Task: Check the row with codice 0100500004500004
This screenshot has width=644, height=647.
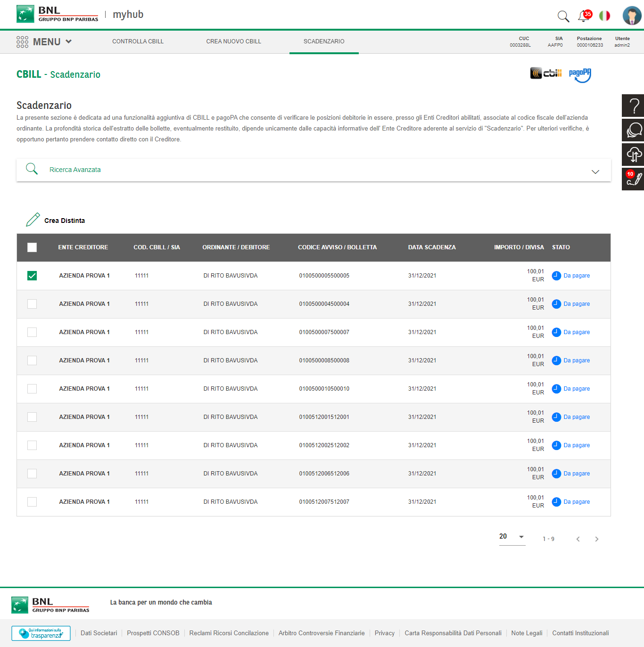Action: tap(32, 304)
